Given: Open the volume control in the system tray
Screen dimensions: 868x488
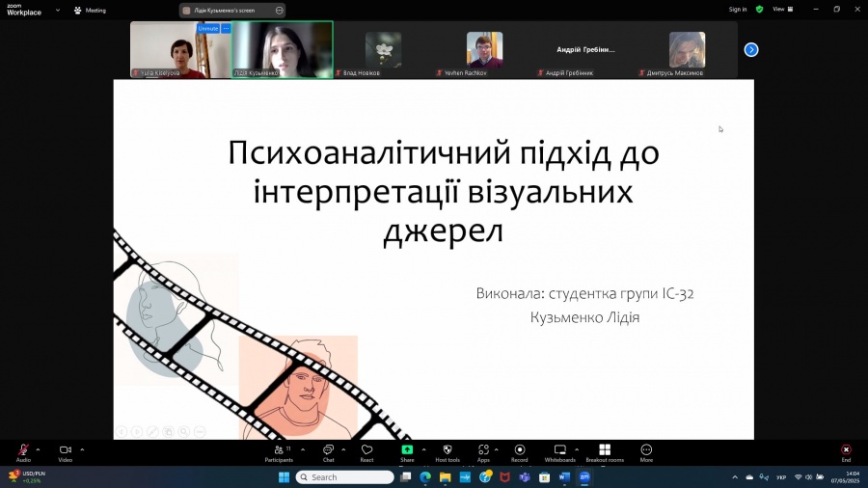Looking at the screenshot, I should coord(809,477).
